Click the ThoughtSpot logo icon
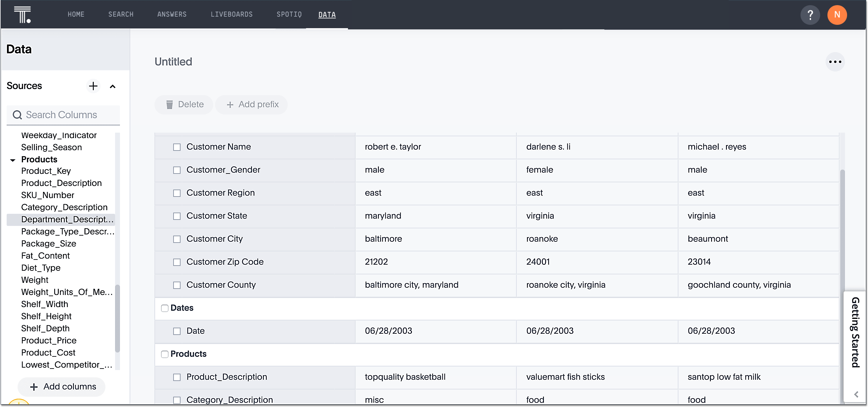The width and height of the screenshot is (868, 407). [x=22, y=15]
